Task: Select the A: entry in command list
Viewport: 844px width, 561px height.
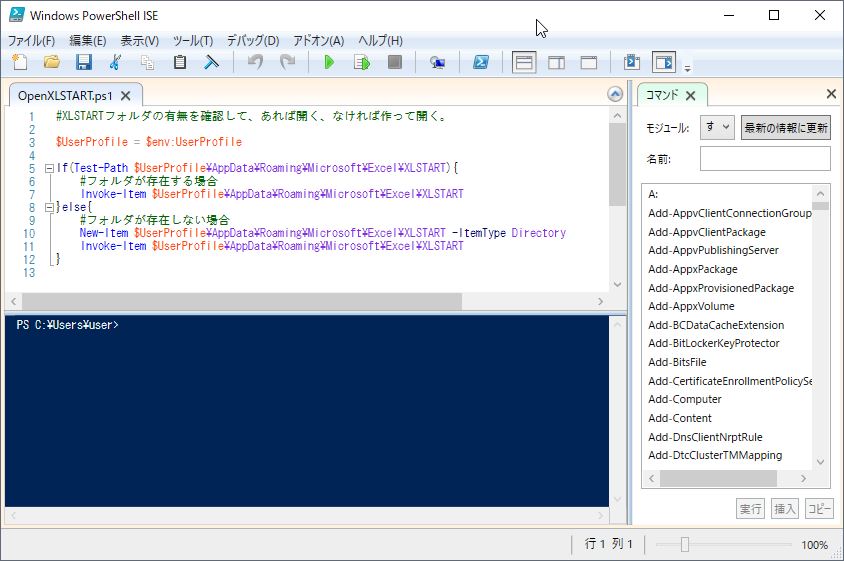Action: [x=653, y=194]
